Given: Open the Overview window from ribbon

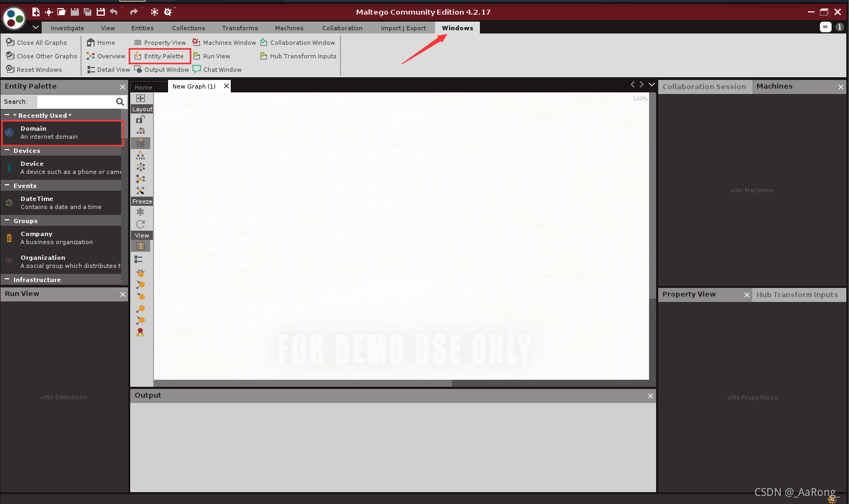Looking at the screenshot, I should [x=106, y=56].
